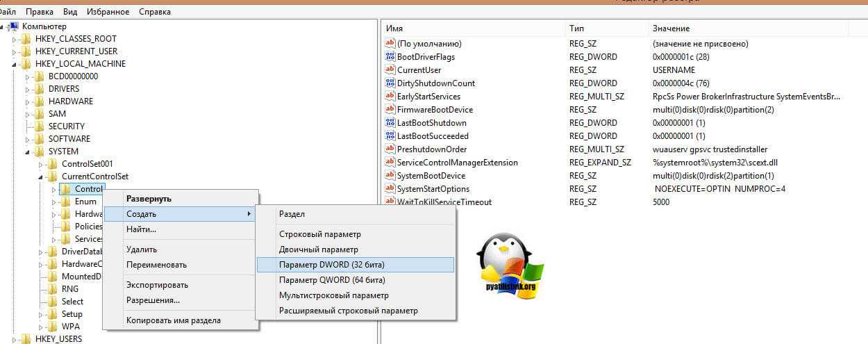Open the Справка menu

click(155, 12)
